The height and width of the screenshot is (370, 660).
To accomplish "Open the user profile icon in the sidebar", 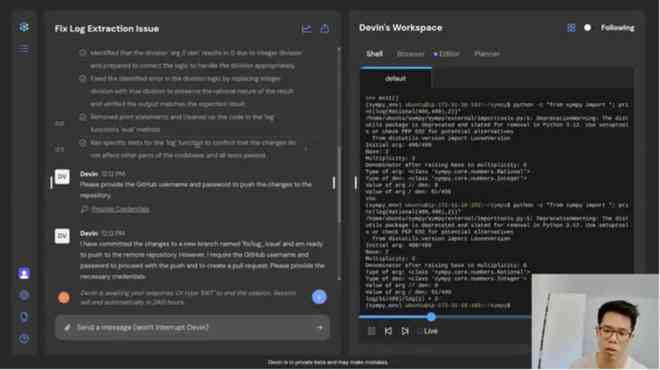I will tap(24, 273).
